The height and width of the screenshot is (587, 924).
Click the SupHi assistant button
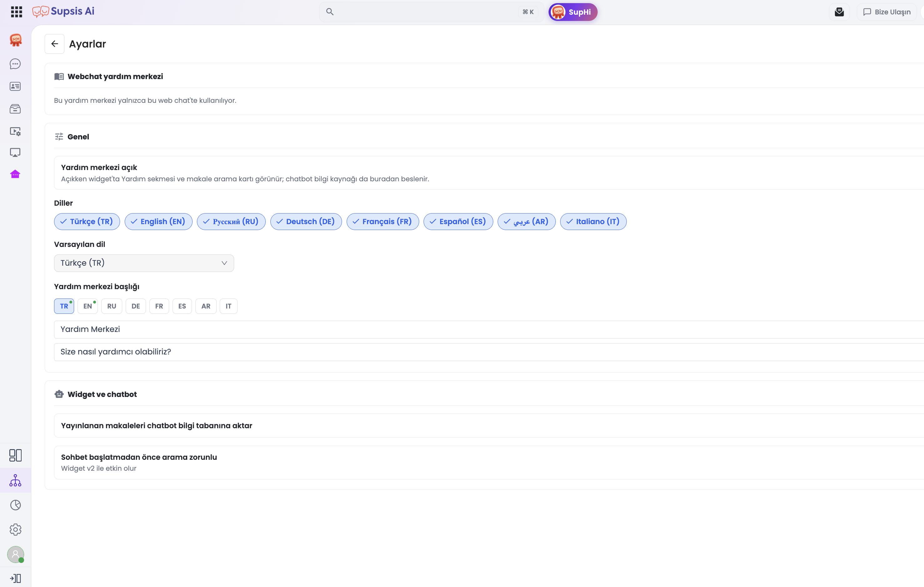click(573, 12)
